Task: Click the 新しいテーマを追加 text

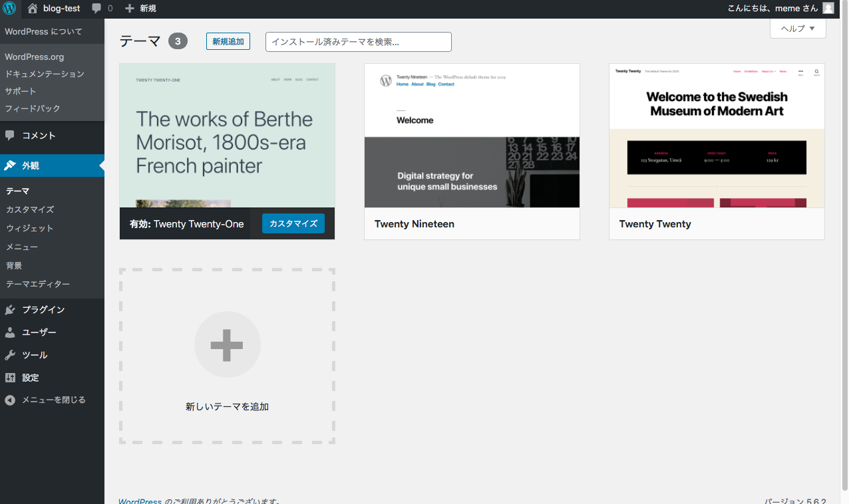Action: 227,406
